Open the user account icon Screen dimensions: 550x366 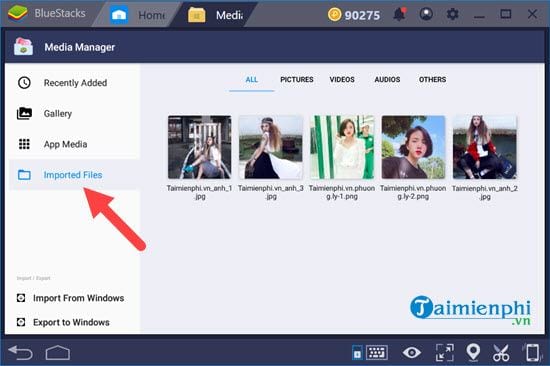[426, 14]
